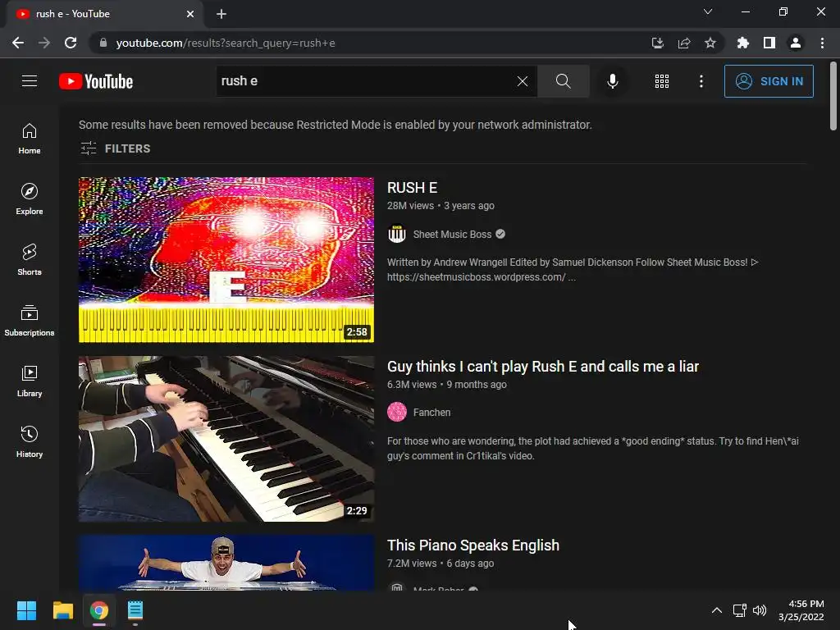Click the magnifier search button
The width and height of the screenshot is (840, 630).
pyautogui.click(x=563, y=81)
